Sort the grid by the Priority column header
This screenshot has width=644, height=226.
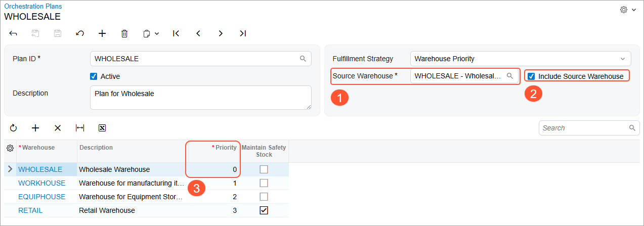click(x=226, y=148)
